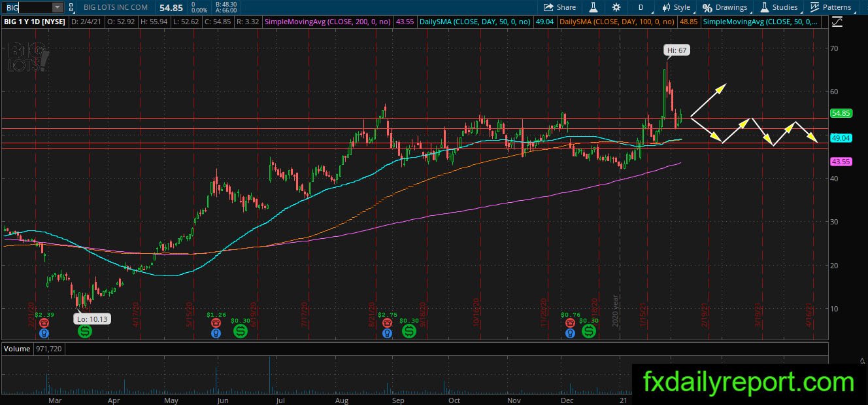Click the $2.39 earnings estimate text
Image resolution: width=868 pixels, height=405 pixels.
[43, 315]
